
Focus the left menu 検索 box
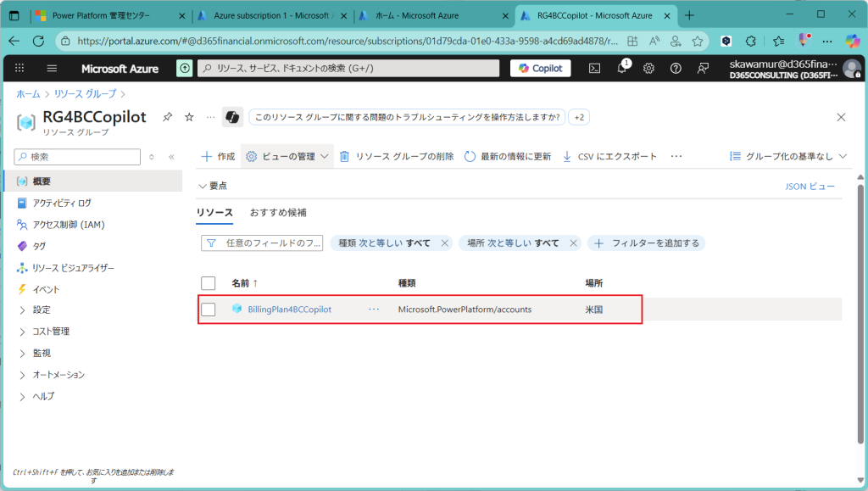tap(77, 157)
